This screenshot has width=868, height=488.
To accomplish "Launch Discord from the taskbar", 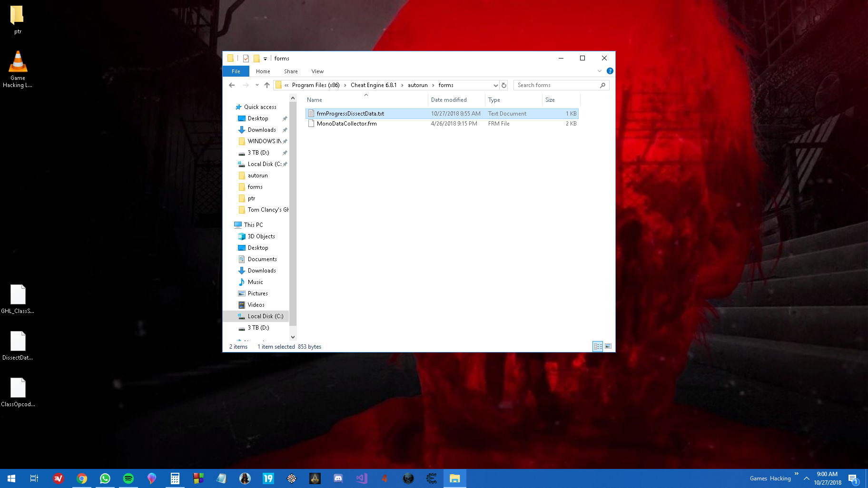I will point(338,478).
